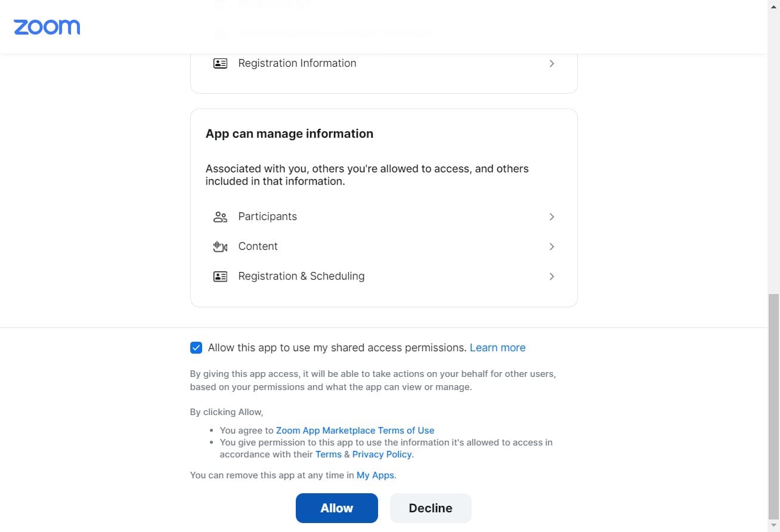
Task: Click the Allow button
Action: pyautogui.click(x=336, y=508)
